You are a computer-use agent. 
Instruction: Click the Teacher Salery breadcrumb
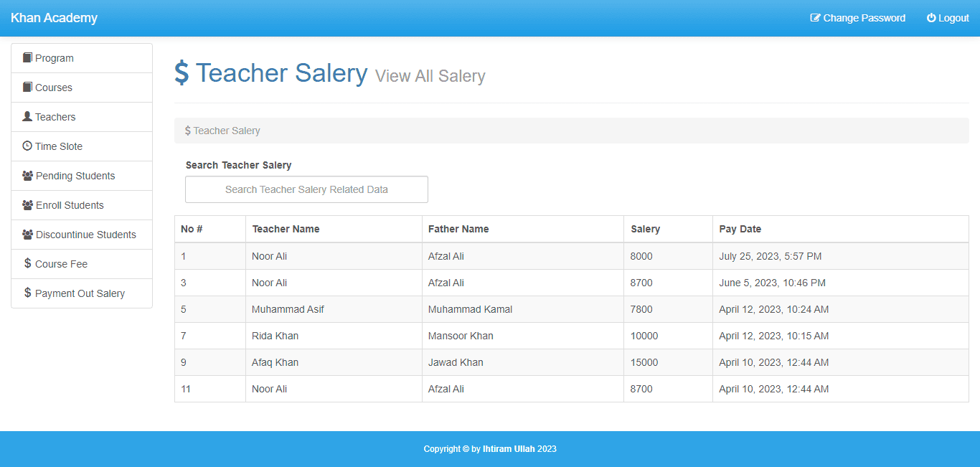226,131
